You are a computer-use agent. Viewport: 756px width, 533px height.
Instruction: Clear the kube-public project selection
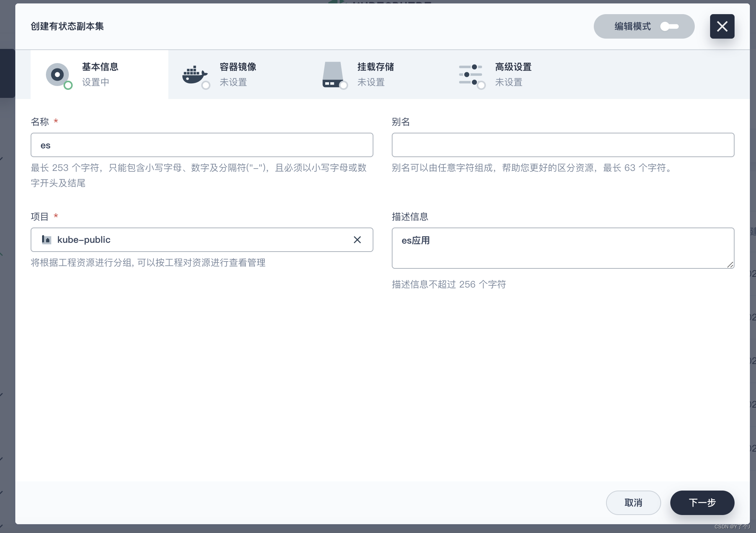tap(357, 240)
